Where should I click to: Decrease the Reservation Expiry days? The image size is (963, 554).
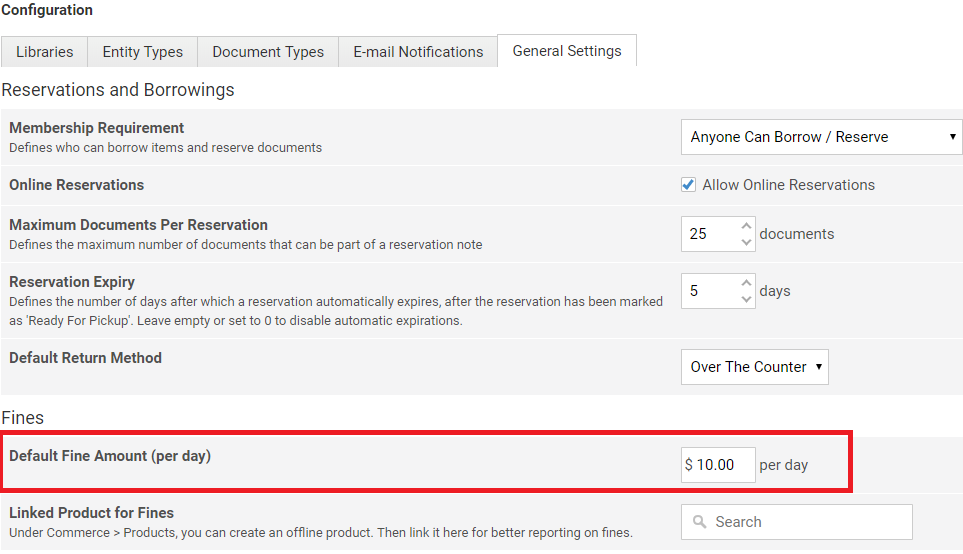(x=746, y=298)
